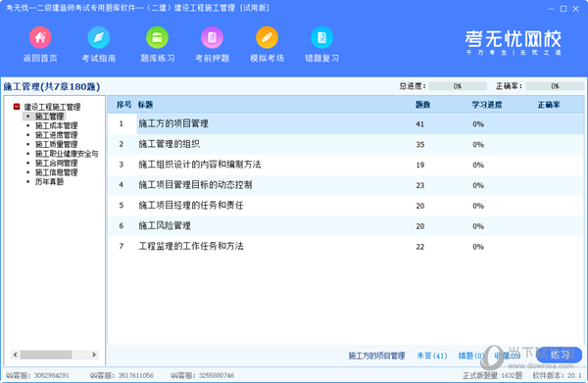This screenshot has height=383, width=588.
Task: Click QQ客服 3517611056 in status bar
Action: (122, 375)
